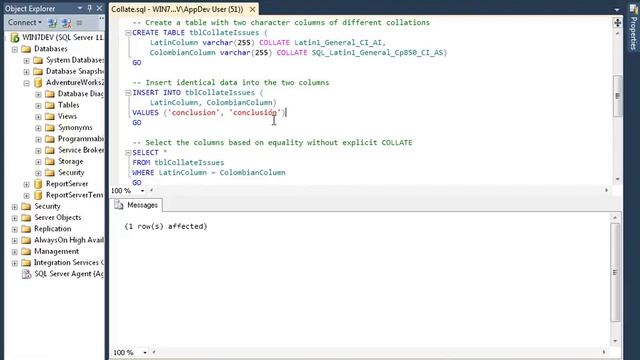Open the Messages pane zoom dropdown
This screenshot has height=360, width=640.
coord(145,353)
